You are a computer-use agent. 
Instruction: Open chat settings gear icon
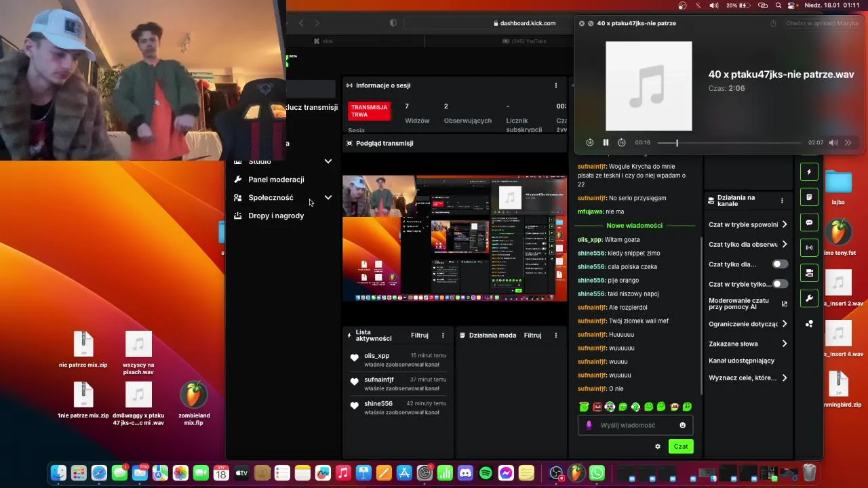click(x=657, y=446)
